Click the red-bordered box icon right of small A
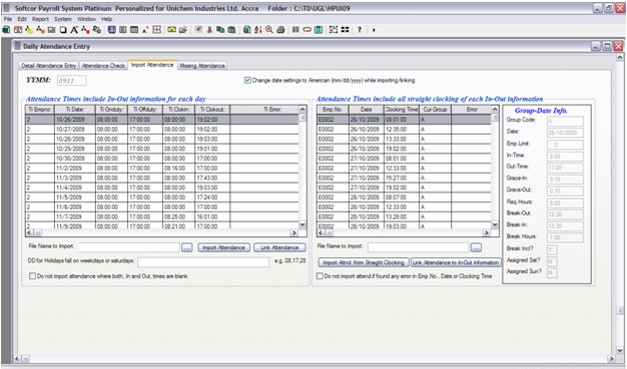 (x=156, y=30)
